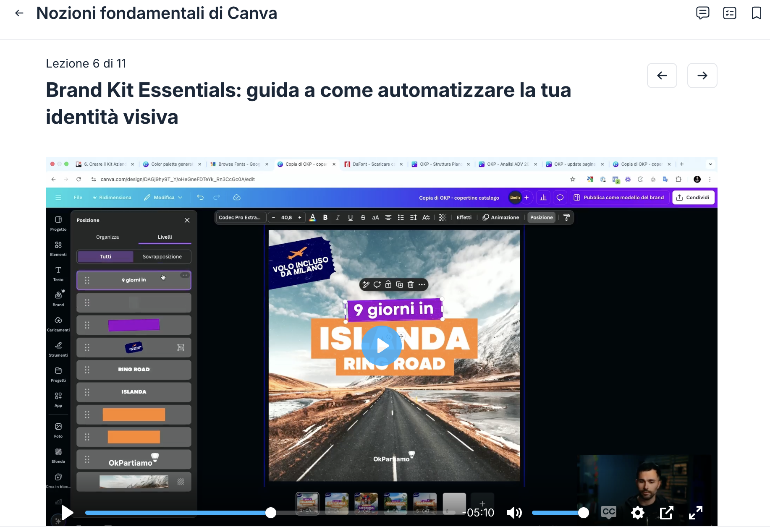Go to the next lesson

tap(702, 76)
